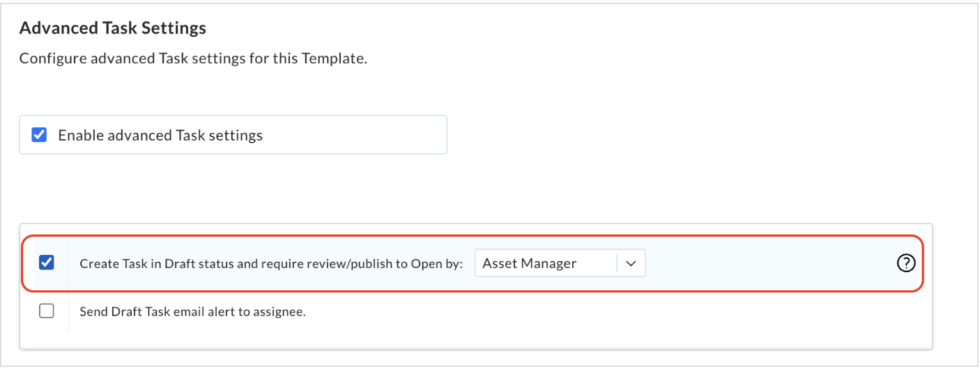
Task: Click the blue checkmark in the Draft status row
Action: (x=47, y=262)
